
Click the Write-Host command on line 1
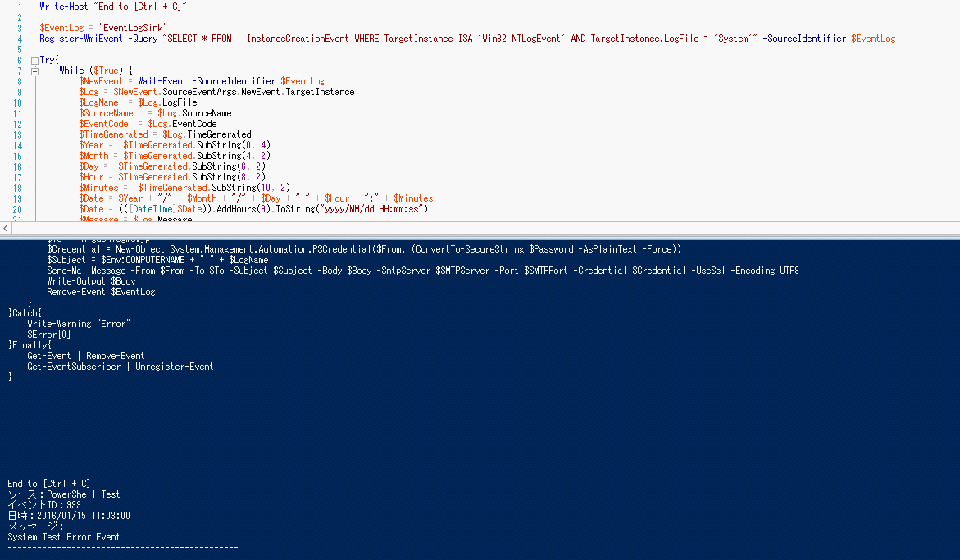pyautogui.click(x=64, y=6)
